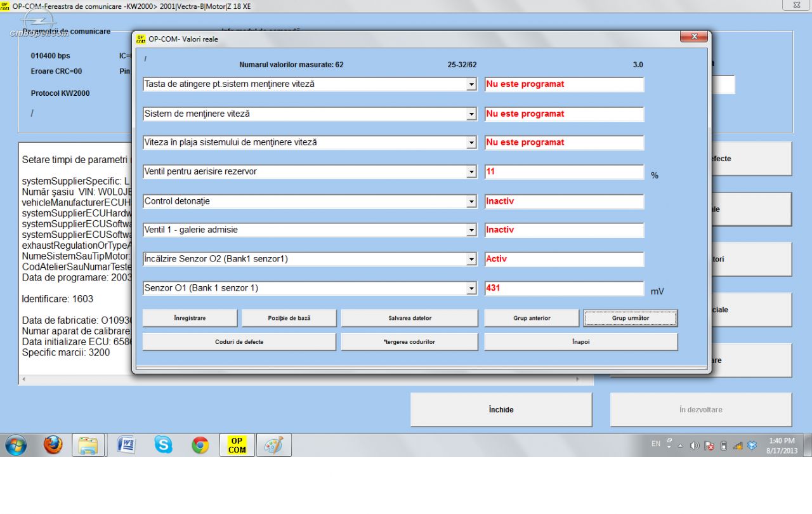Click the volume speaker tray icon

695,445
